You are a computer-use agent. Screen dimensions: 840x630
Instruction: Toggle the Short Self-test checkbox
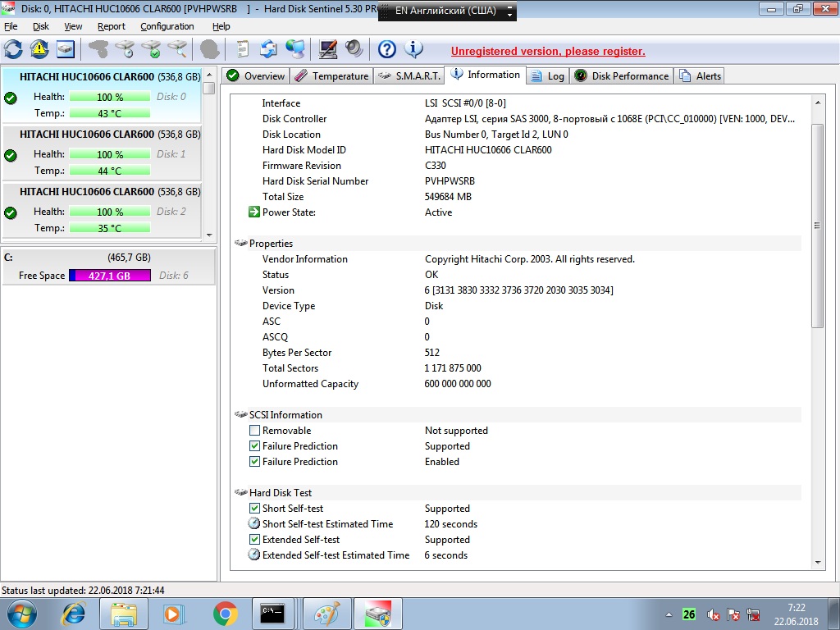254,508
